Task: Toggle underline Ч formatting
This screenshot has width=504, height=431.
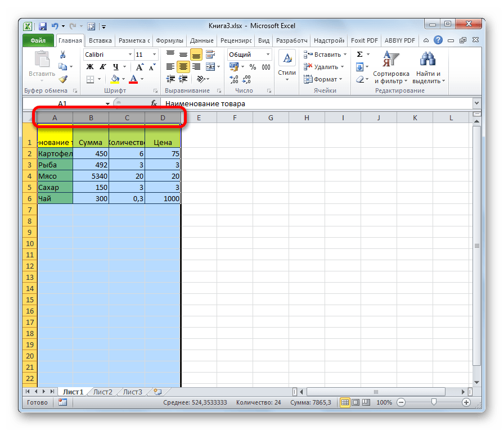Action: pyautogui.click(x=115, y=67)
